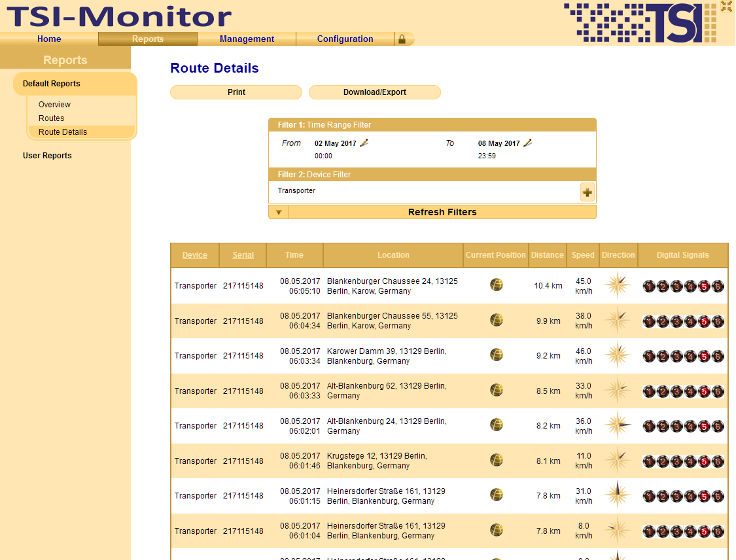Open globe position icon for 06:01:15 row
The width and height of the screenshot is (736, 560).
coord(497,495)
